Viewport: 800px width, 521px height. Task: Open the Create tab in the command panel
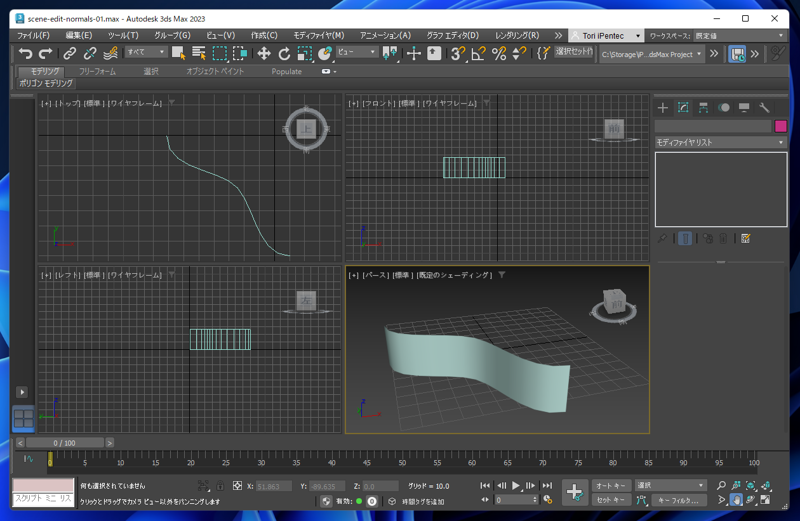point(663,108)
